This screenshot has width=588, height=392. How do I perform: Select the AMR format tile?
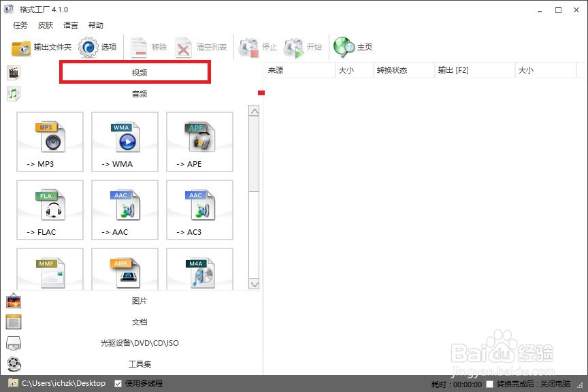coord(125,269)
